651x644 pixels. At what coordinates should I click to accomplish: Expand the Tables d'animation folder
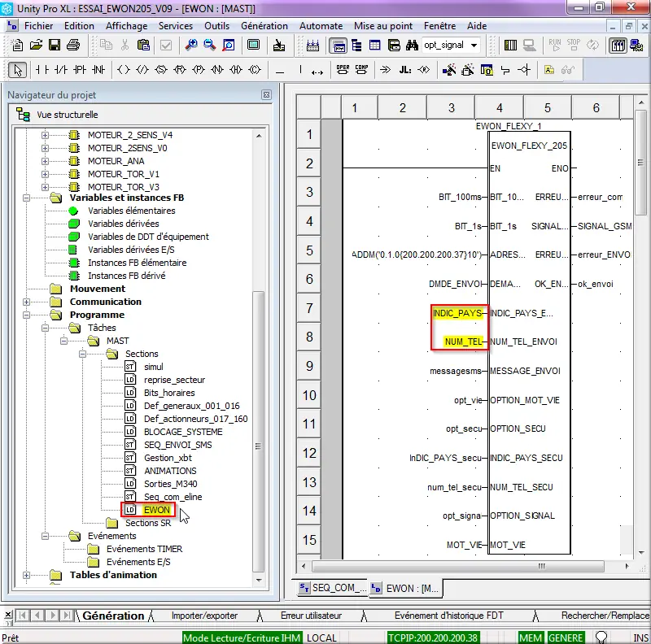coord(26,575)
